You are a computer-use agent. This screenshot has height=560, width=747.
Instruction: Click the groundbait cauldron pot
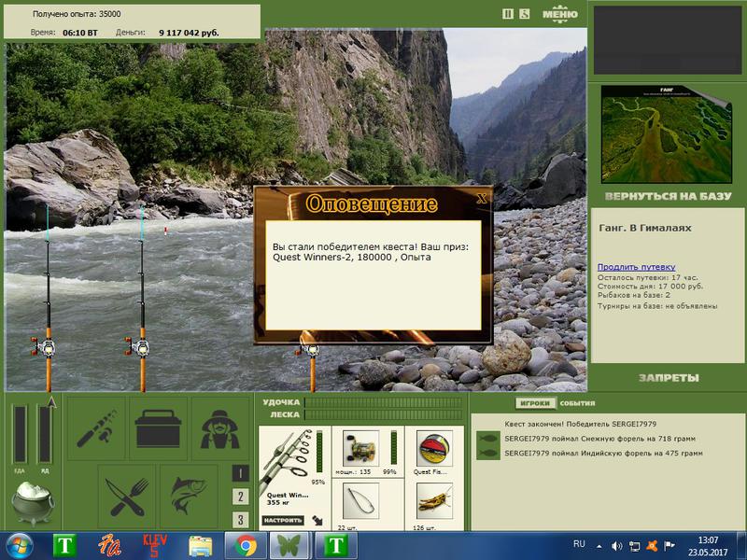pyautogui.click(x=32, y=502)
